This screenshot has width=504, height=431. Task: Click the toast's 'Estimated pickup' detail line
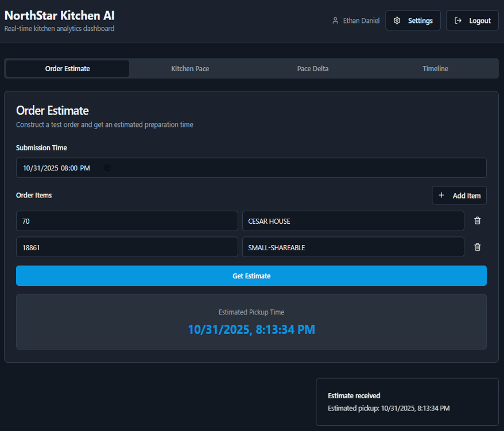click(389, 408)
